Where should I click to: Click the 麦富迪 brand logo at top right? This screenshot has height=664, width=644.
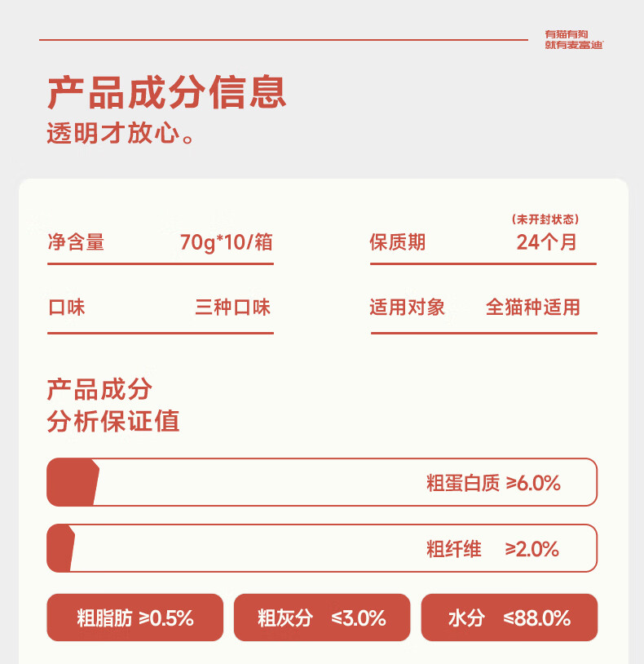574,39
